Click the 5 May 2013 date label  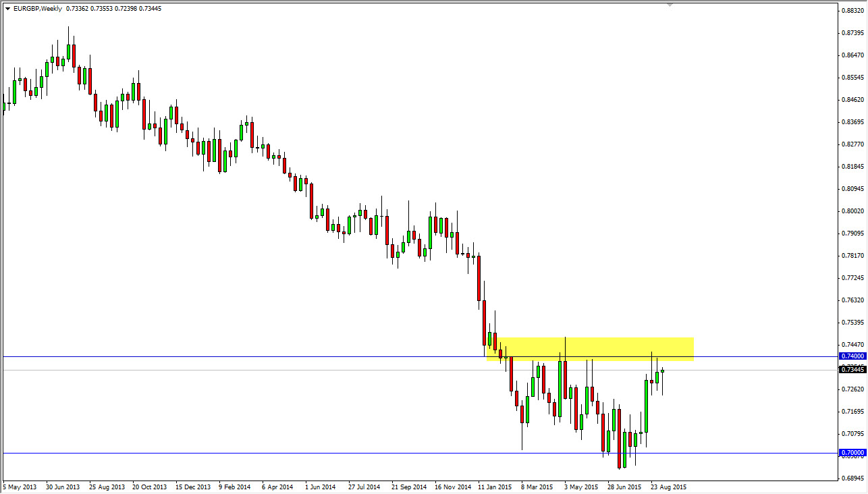[19, 487]
